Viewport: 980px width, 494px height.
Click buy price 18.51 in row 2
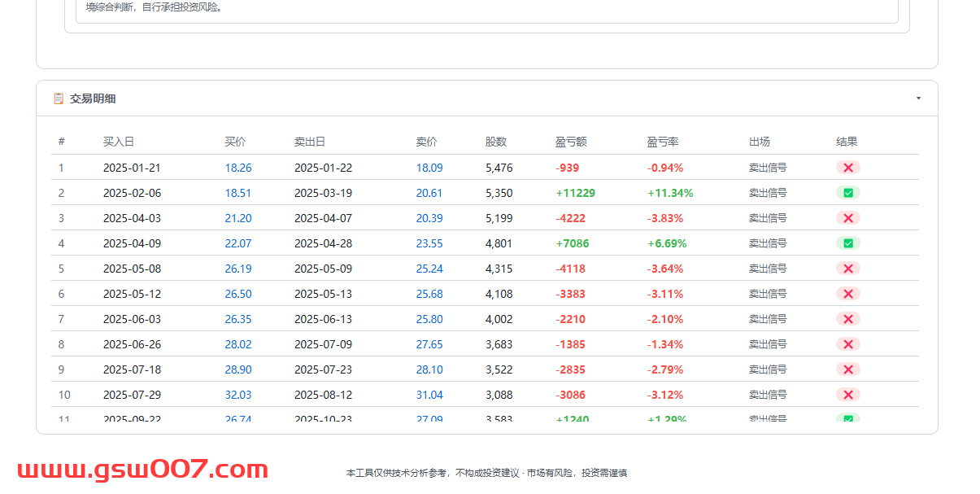(x=238, y=193)
